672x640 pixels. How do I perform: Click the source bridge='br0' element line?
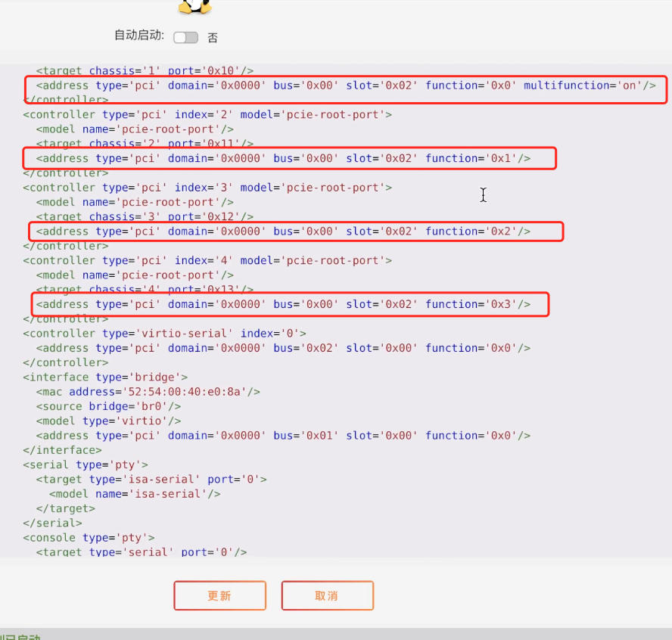[110, 406]
